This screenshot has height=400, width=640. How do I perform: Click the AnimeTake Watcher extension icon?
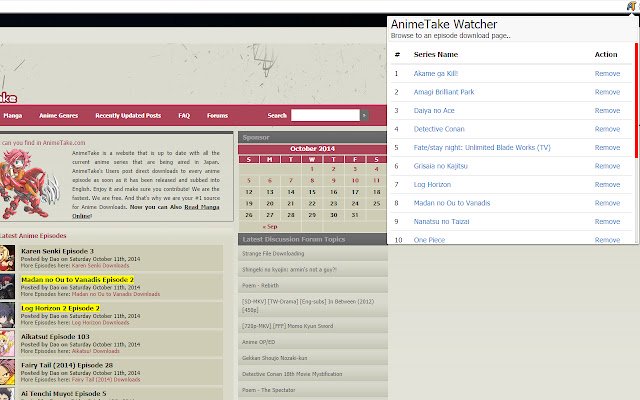631,6
